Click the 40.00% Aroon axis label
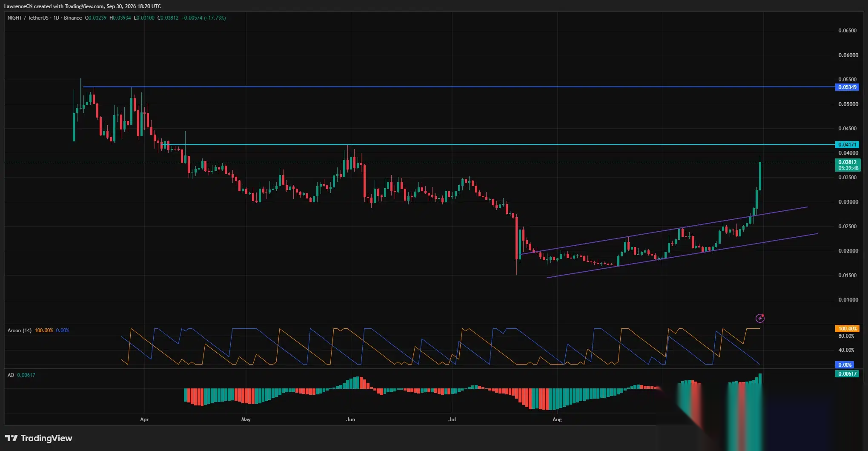This screenshot has height=451, width=868. click(x=846, y=350)
